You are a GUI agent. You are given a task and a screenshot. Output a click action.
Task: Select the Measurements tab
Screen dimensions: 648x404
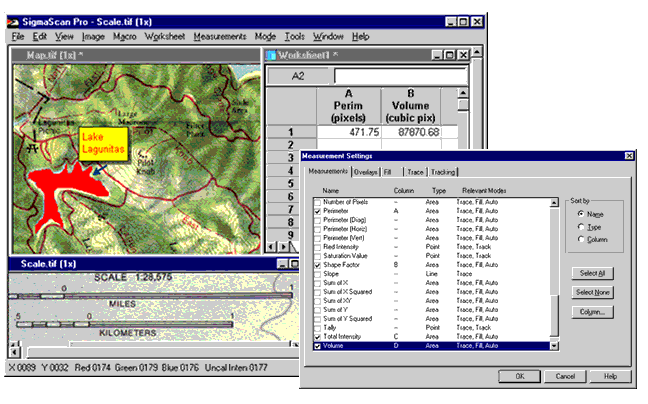point(328,171)
